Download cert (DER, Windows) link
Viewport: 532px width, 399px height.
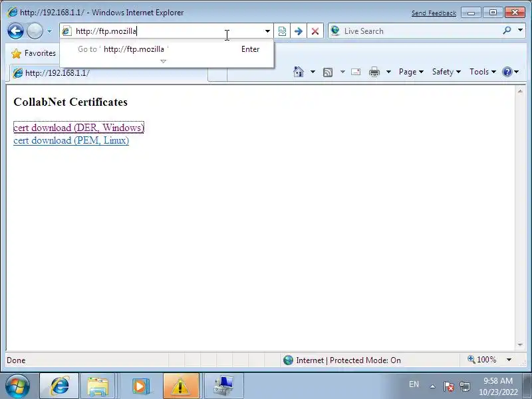[x=78, y=128]
